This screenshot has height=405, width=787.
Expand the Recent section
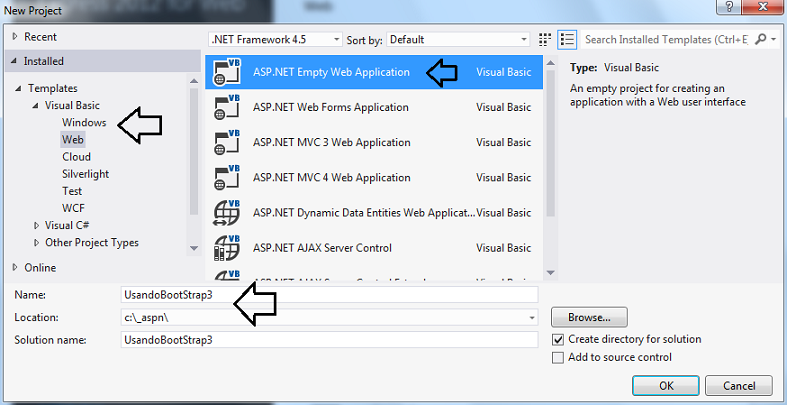click(x=15, y=37)
